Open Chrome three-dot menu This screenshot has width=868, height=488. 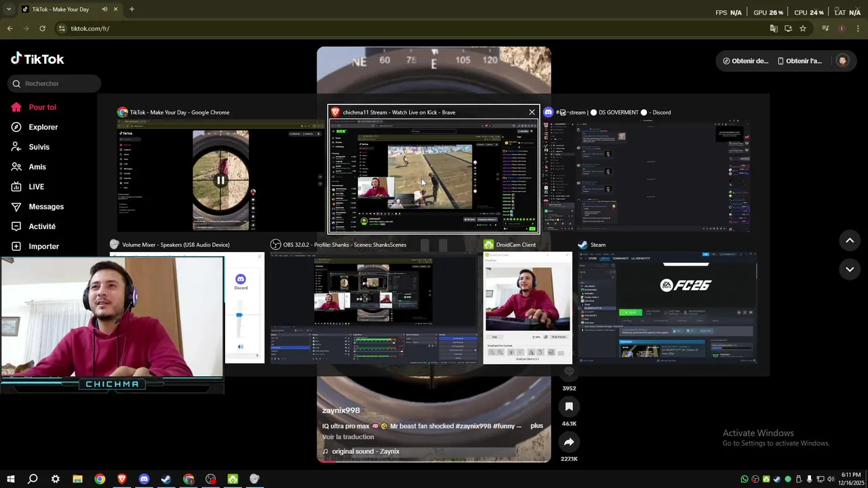[859, 28]
